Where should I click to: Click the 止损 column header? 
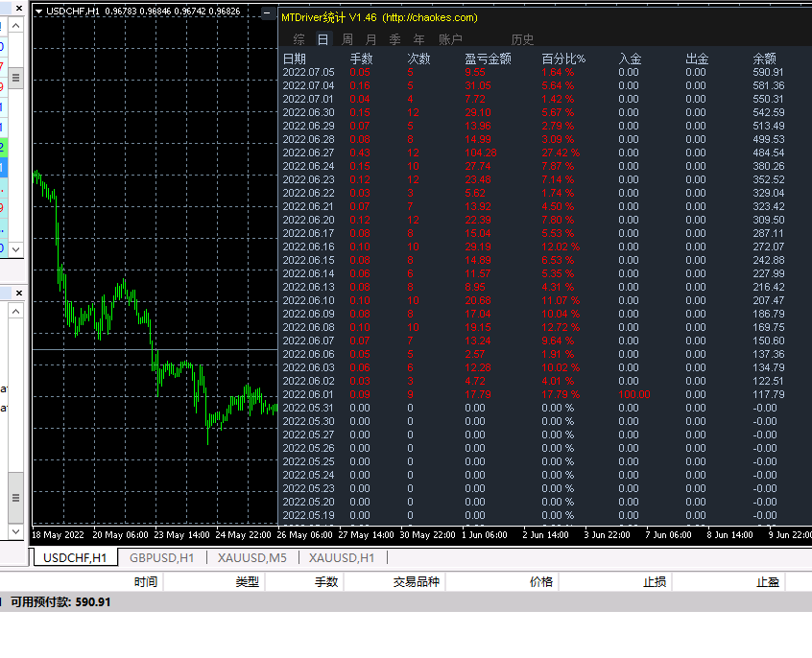tap(655, 582)
